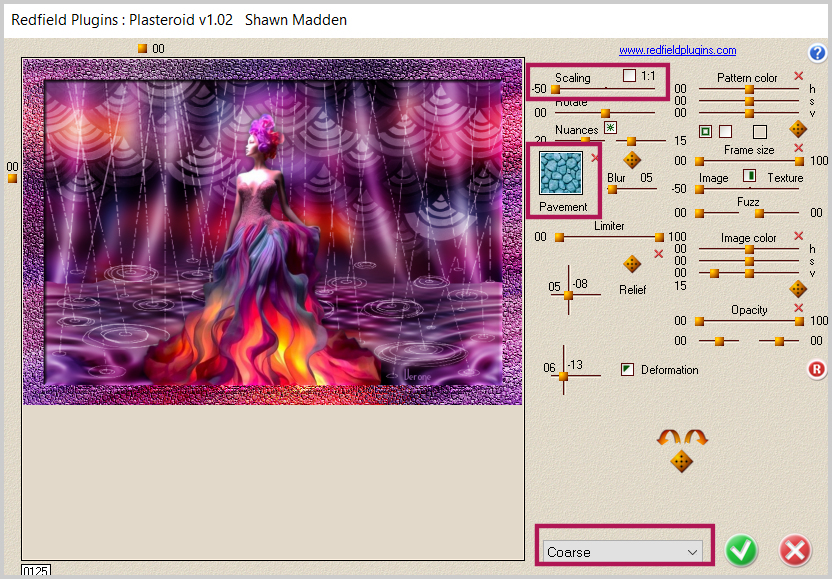Open the Coarse preset dropdown
The height and width of the screenshot is (579, 832).
(622, 552)
